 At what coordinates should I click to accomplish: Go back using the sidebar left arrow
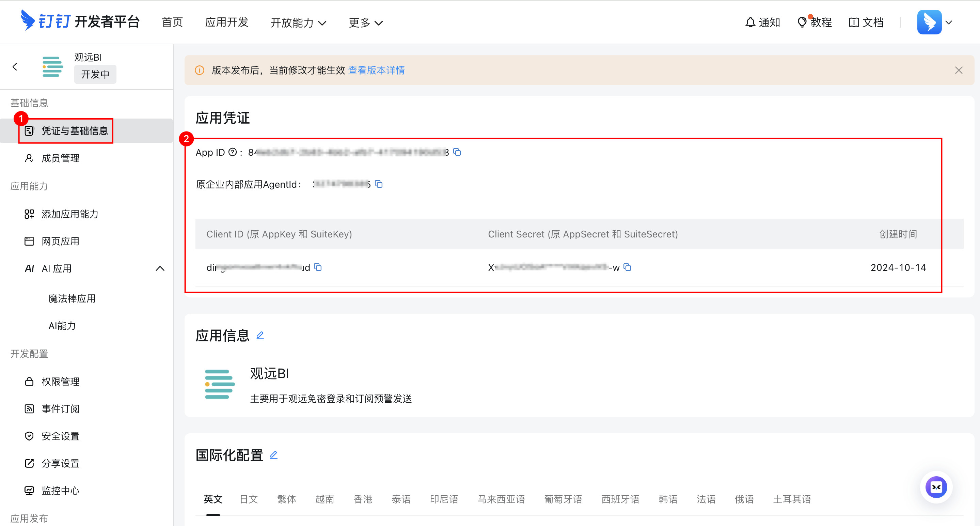(x=15, y=67)
